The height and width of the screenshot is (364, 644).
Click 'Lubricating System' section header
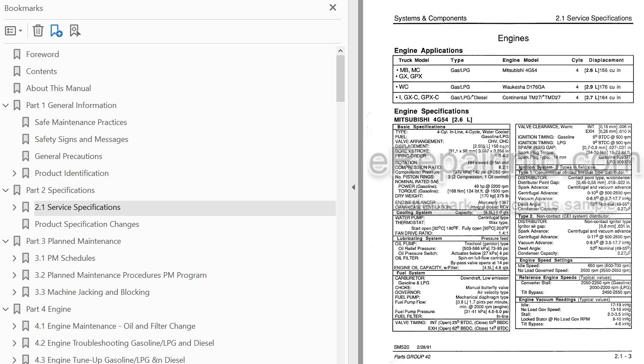pos(419,239)
